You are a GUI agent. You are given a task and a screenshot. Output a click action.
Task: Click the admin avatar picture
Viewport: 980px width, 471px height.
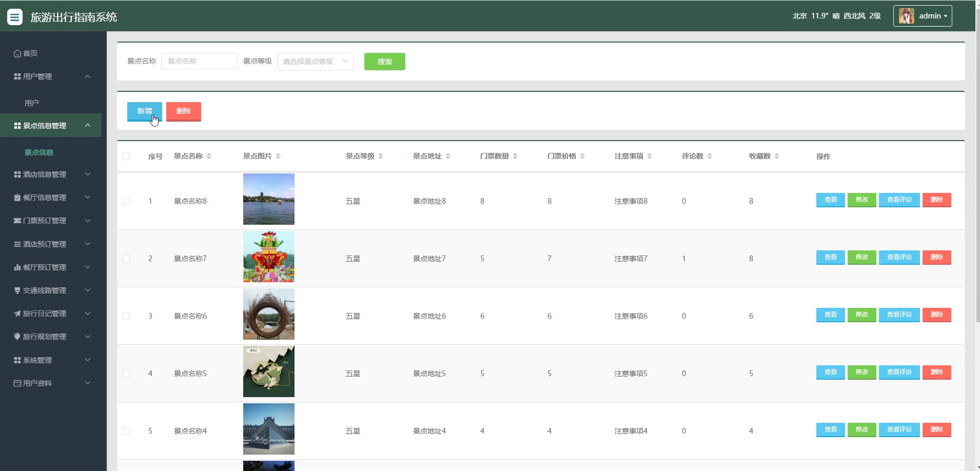[906, 16]
